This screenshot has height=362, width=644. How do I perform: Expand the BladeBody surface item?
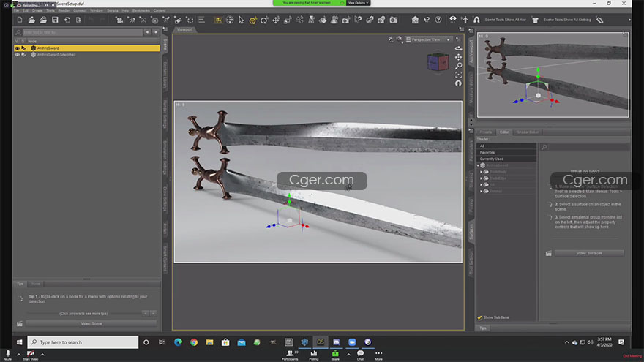(482, 172)
